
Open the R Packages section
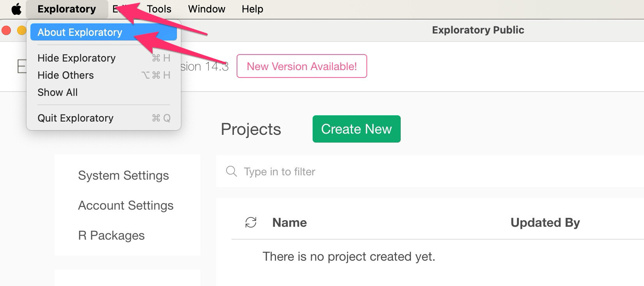point(111,235)
